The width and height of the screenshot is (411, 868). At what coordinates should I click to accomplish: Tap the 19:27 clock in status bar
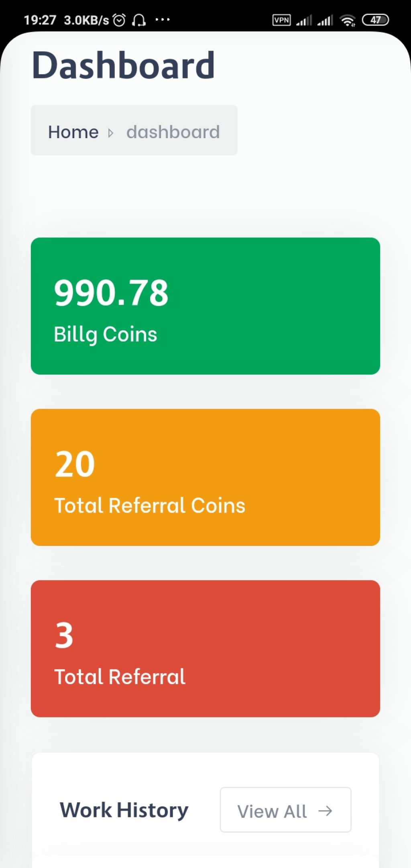(x=40, y=20)
